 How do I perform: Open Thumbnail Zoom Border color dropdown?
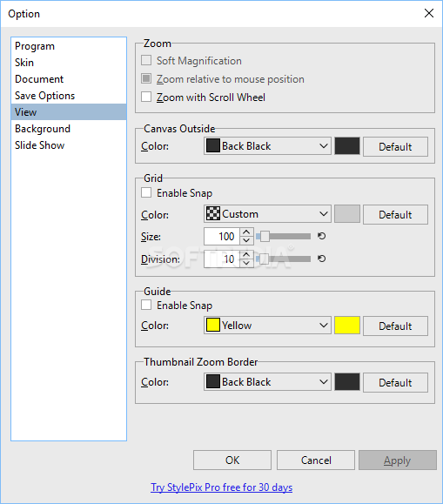point(267,382)
